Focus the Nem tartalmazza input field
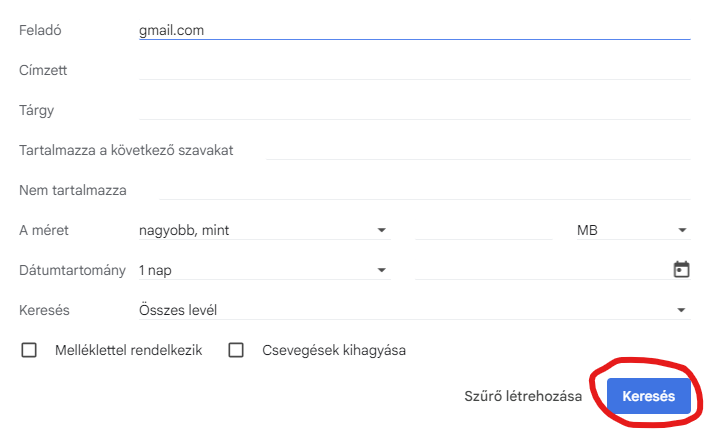Image resolution: width=709 pixels, height=429 pixels. tap(424, 190)
